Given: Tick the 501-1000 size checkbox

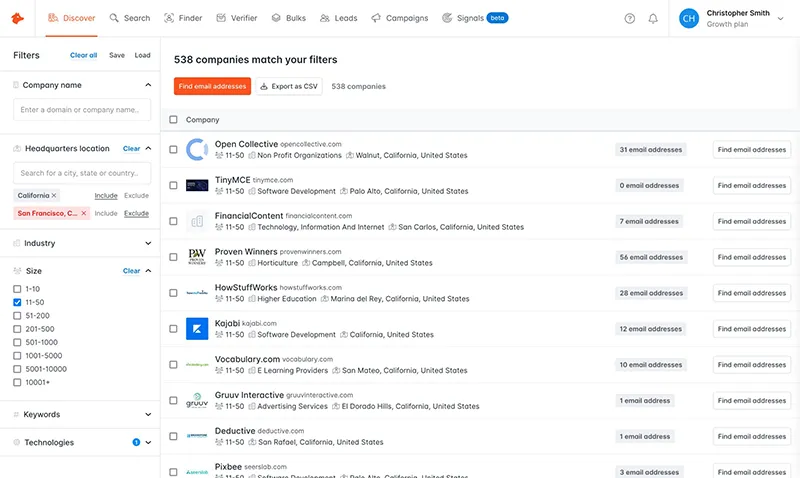Looking at the screenshot, I should (x=17, y=342).
